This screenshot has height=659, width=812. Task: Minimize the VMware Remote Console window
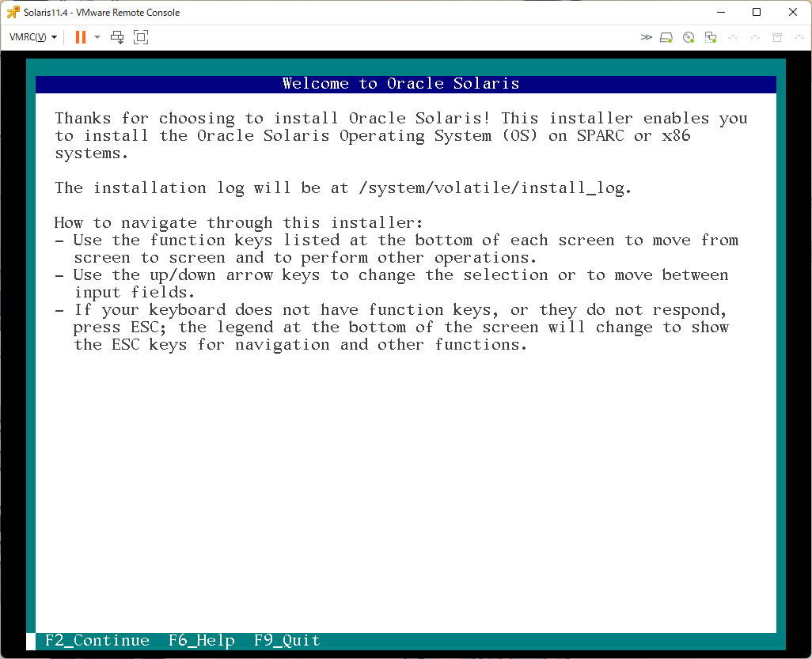[x=721, y=13]
